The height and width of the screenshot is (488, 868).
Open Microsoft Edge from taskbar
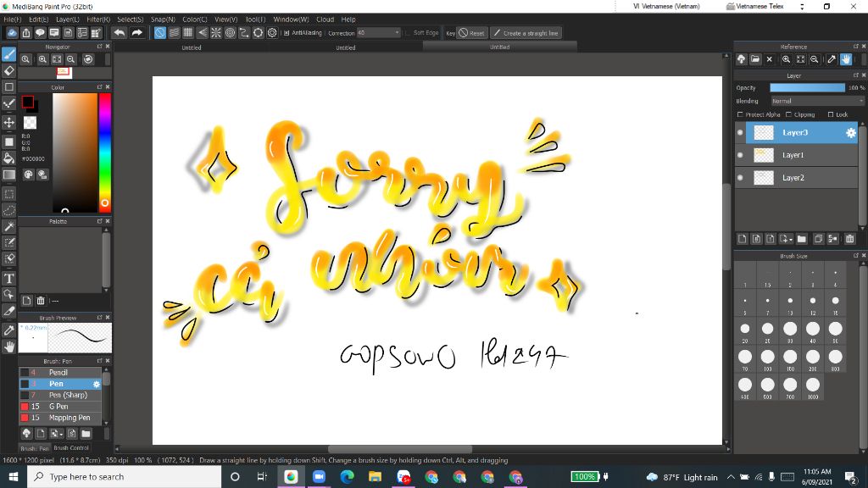(347, 476)
